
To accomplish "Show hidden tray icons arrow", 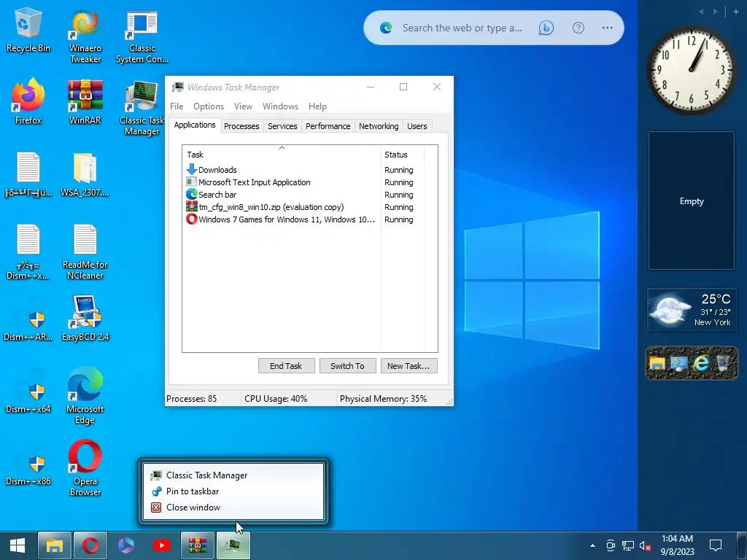I will click(592, 545).
